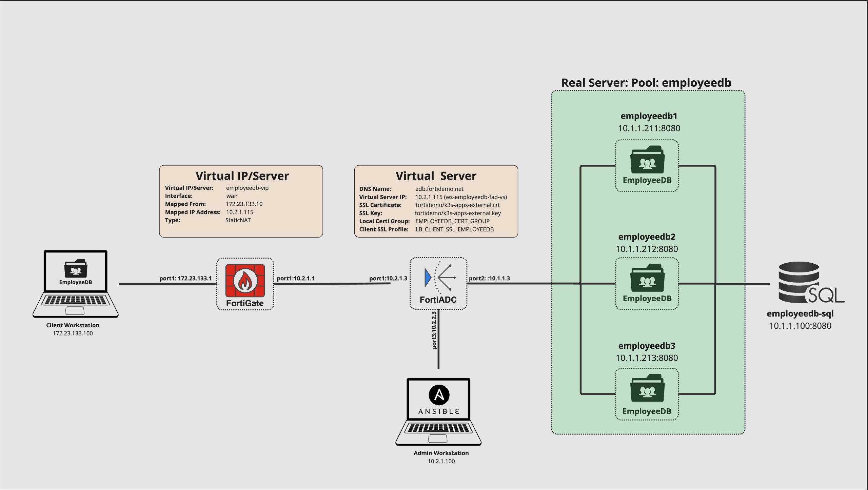Click the Real Server: Pool: employeedb title

tap(646, 83)
